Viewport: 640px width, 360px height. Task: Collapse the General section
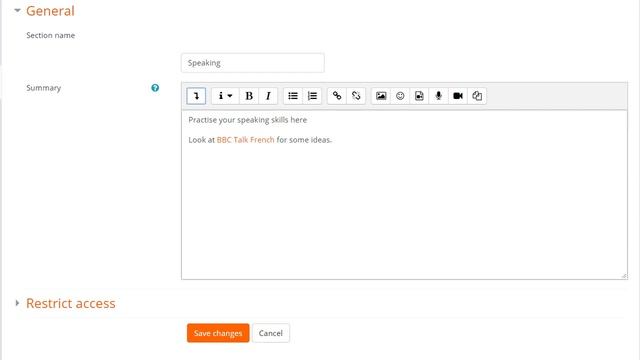tap(17, 11)
